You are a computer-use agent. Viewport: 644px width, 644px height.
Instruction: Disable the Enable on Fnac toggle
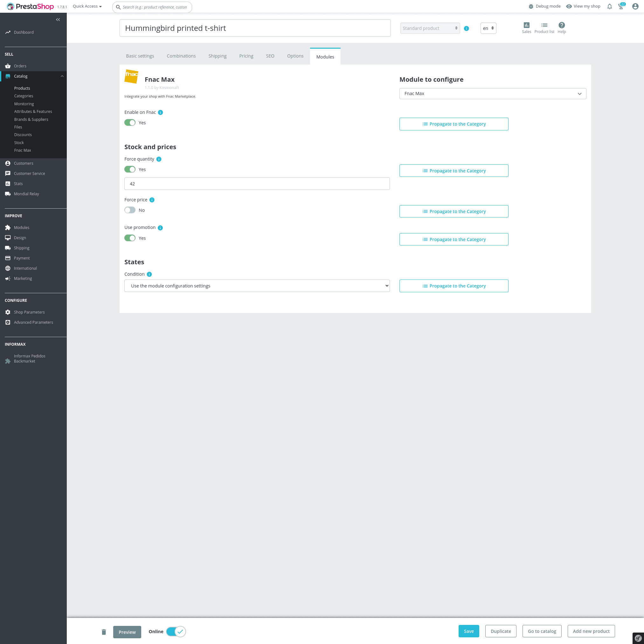[x=130, y=123]
